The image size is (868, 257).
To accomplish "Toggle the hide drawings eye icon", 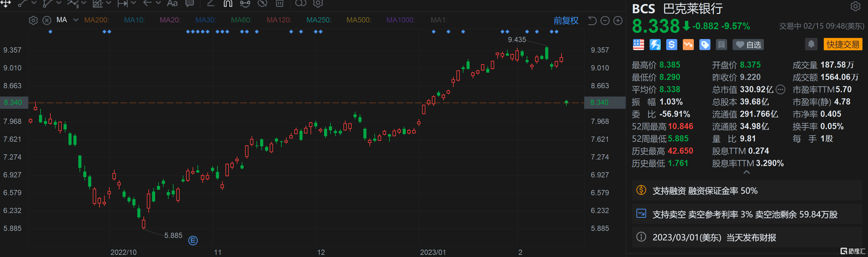I will pyautogui.click(x=262, y=3).
